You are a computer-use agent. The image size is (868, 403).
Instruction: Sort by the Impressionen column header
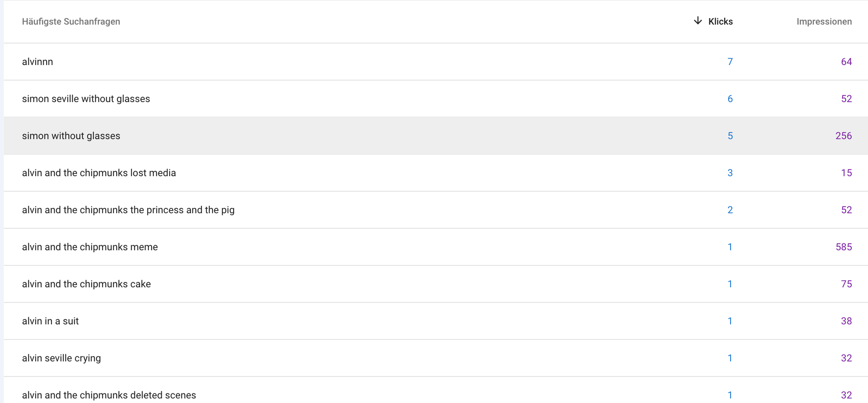824,22
